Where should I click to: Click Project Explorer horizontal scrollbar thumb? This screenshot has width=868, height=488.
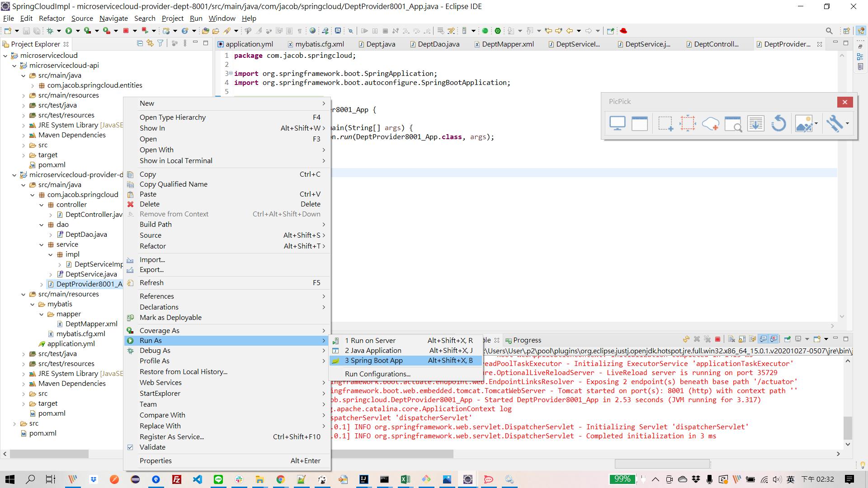pyautogui.click(x=49, y=454)
